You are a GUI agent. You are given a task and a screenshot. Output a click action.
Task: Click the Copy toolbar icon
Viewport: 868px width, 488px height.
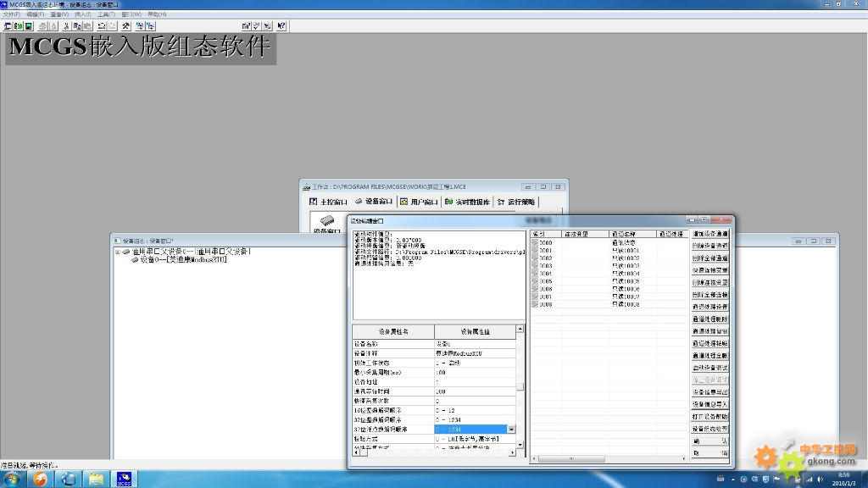(x=77, y=26)
